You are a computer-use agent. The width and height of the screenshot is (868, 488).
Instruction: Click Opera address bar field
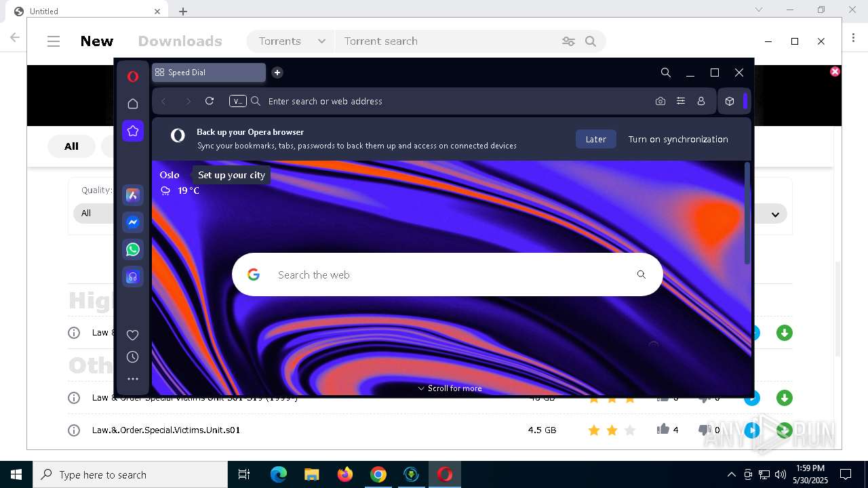(x=448, y=101)
